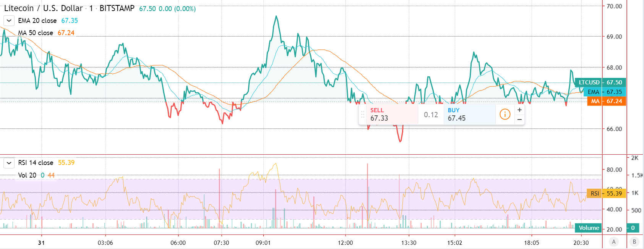The height and width of the screenshot is (249, 644).
Task: Click the LTCUSD 67.50 price label
Action: click(600, 82)
